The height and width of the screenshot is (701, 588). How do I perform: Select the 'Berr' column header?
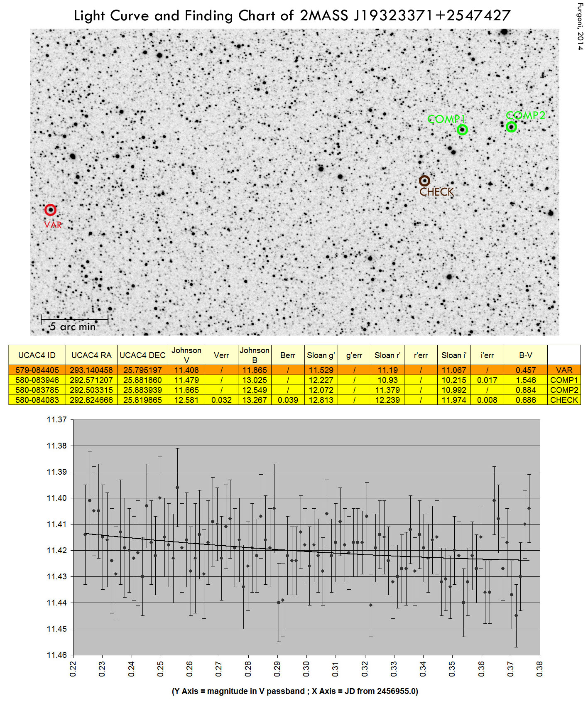[288, 355]
